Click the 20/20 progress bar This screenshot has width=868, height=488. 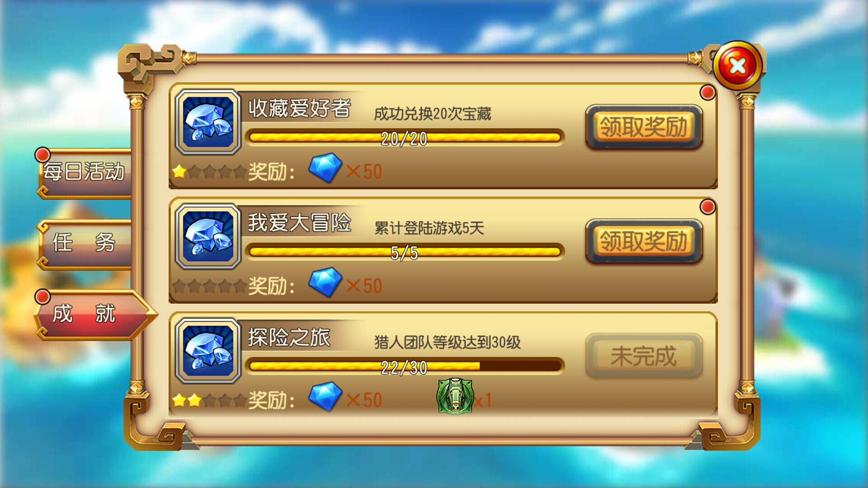(404, 137)
